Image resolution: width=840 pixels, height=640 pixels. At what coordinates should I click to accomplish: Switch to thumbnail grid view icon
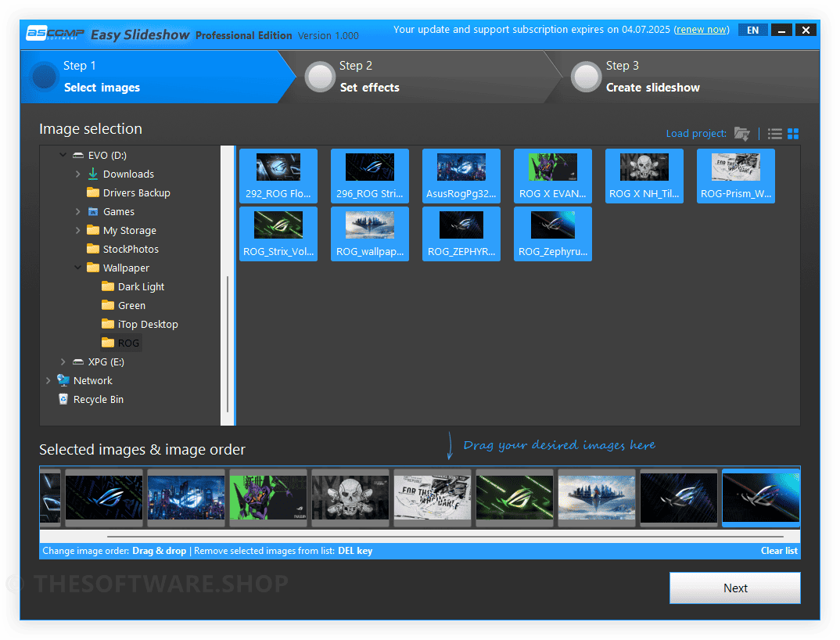pos(793,134)
